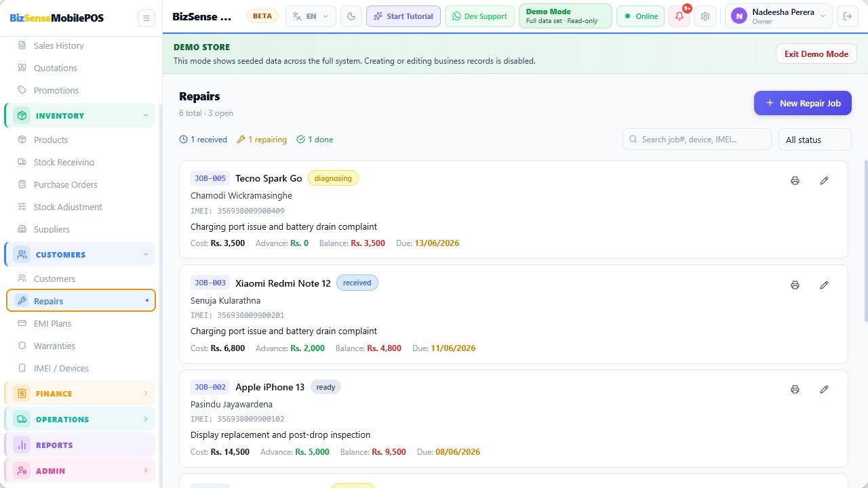This screenshot has height=488, width=868.
Task: Click the Warranties shield icon
Action: click(x=22, y=346)
